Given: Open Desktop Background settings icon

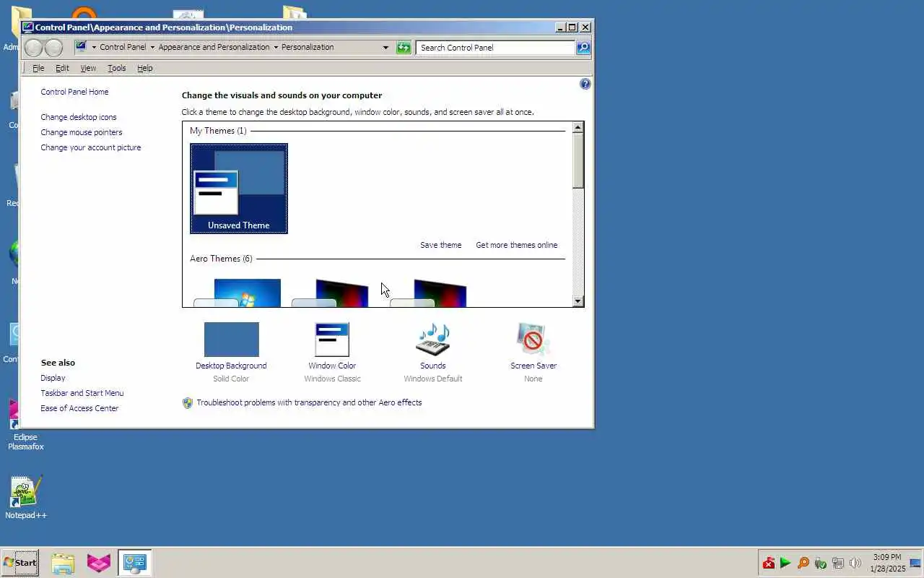Looking at the screenshot, I should (231, 340).
